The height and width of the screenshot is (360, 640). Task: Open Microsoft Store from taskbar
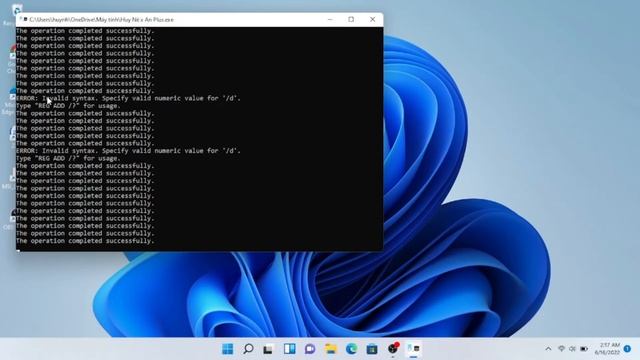point(372,349)
